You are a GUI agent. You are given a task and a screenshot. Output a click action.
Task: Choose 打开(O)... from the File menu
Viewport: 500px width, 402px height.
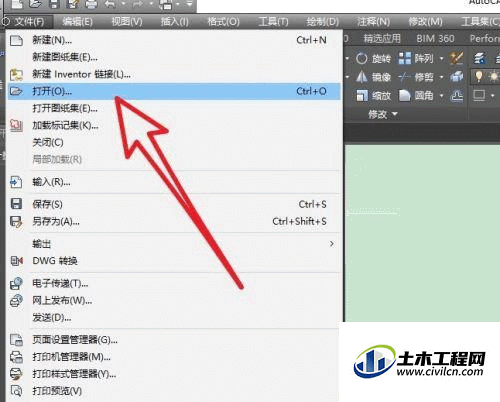(x=173, y=91)
